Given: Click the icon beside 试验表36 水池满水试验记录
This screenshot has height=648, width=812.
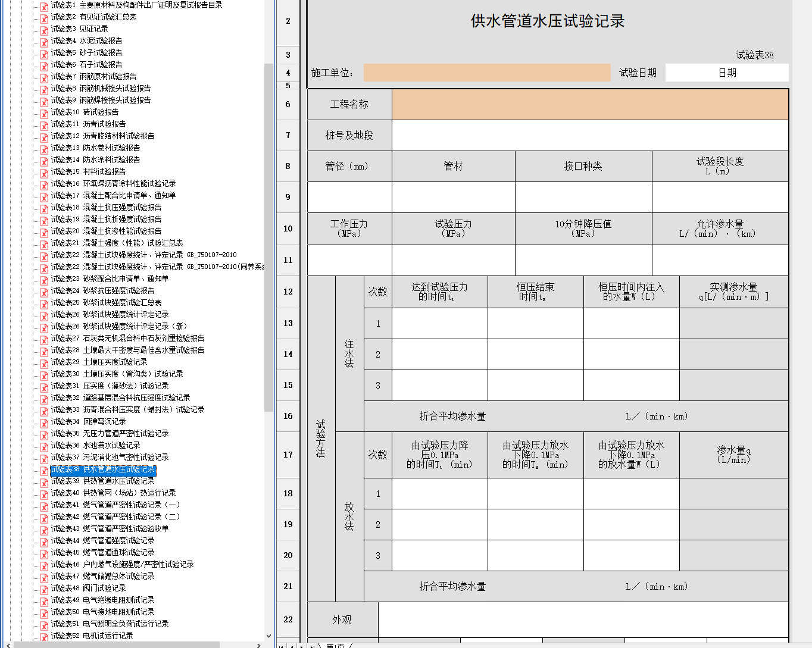Looking at the screenshot, I should (x=44, y=446).
